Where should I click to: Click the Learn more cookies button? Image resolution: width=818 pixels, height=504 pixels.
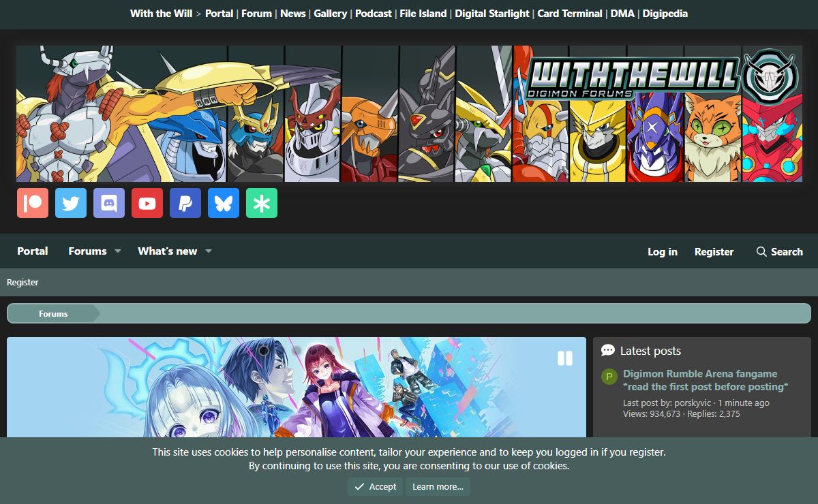(x=438, y=486)
